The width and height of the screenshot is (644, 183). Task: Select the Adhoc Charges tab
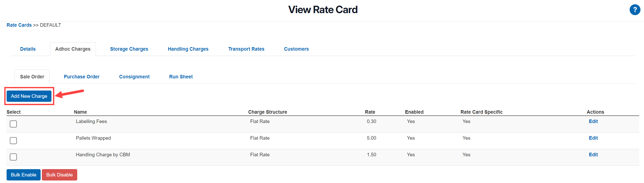73,49
